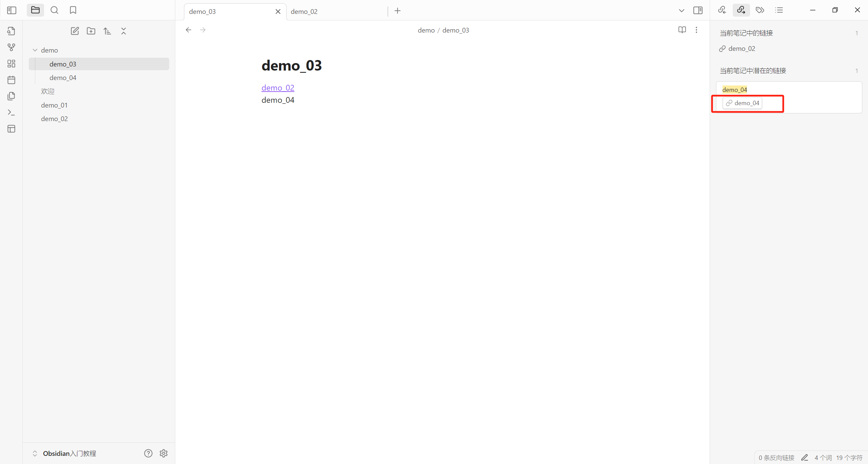Open the graph view icon
Image resolution: width=868 pixels, height=464 pixels.
[11, 47]
